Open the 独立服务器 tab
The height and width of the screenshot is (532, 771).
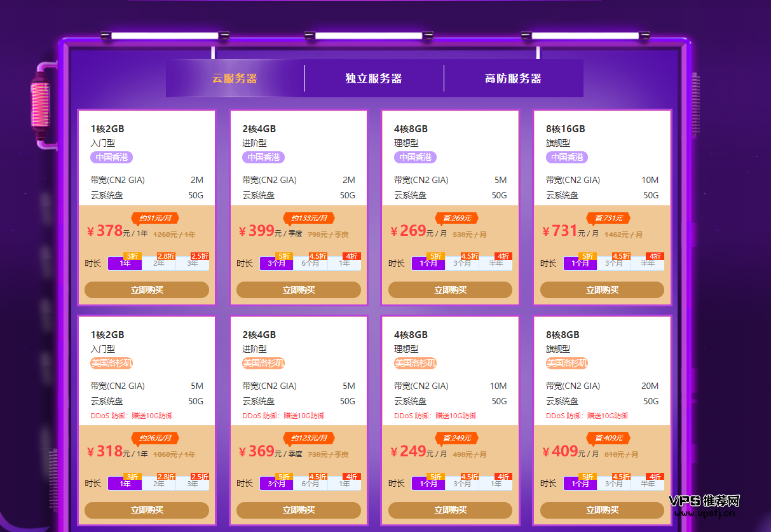tap(374, 79)
